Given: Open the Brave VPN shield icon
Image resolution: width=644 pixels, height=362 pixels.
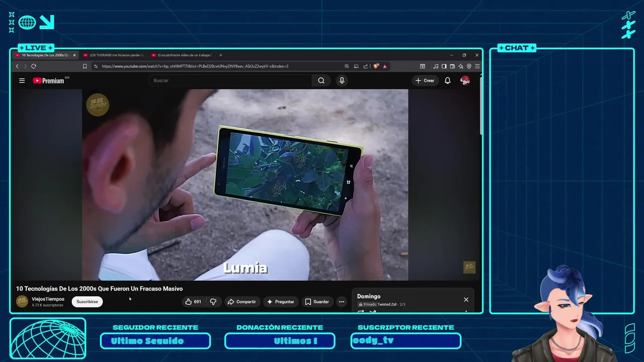Looking at the screenshot, I should click(x=469, y=66).
